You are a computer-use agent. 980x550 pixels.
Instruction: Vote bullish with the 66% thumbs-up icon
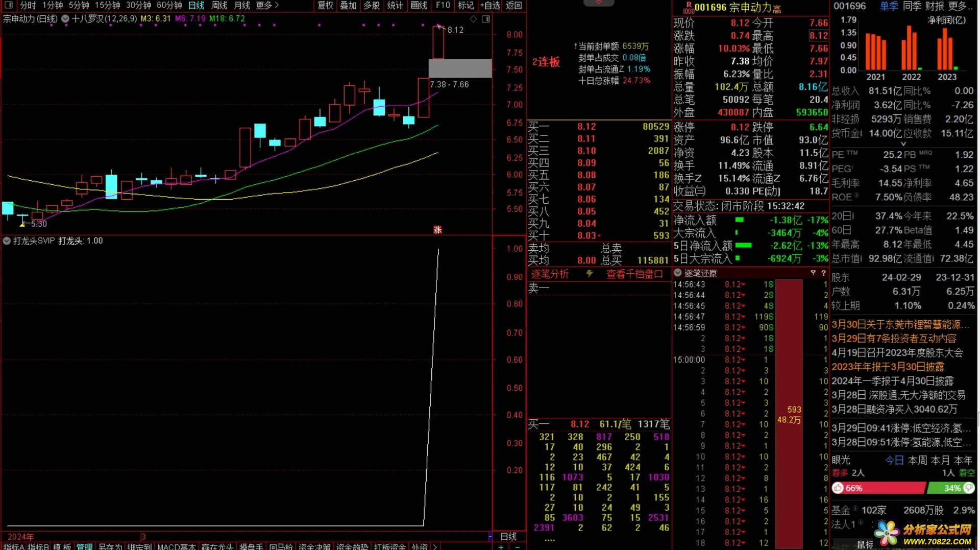pos(838,488)
